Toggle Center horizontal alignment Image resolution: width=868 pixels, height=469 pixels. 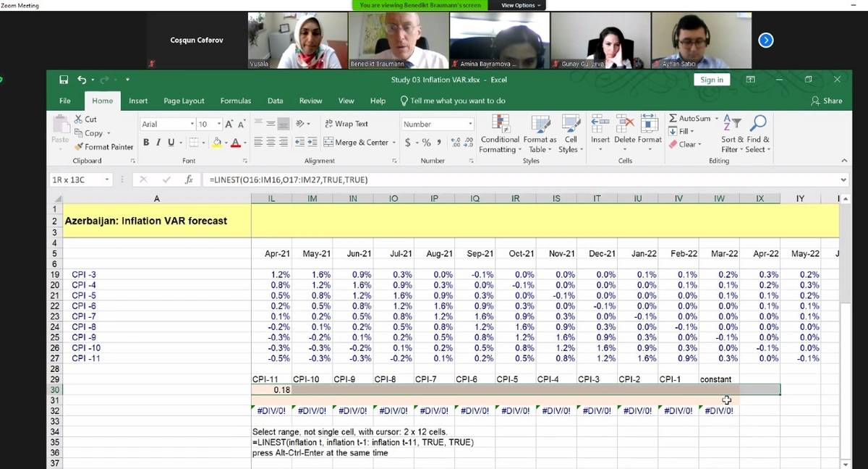pyautogui.click(x=271, y=143)
